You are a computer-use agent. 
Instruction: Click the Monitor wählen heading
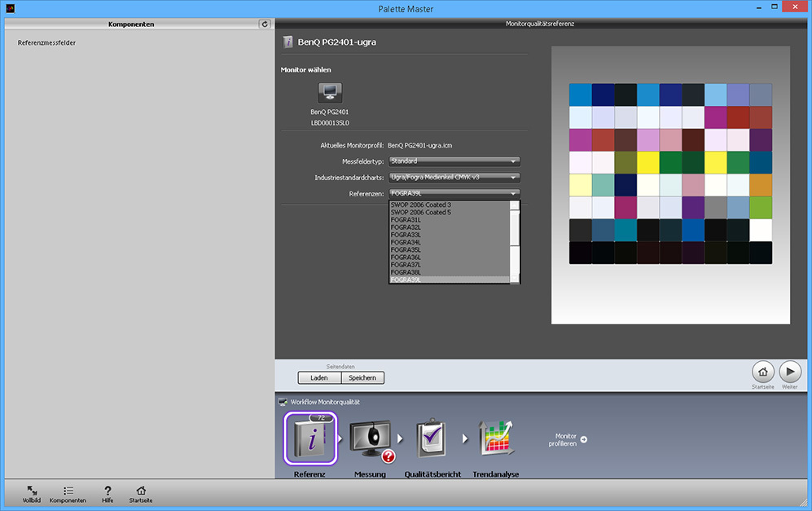305,70
